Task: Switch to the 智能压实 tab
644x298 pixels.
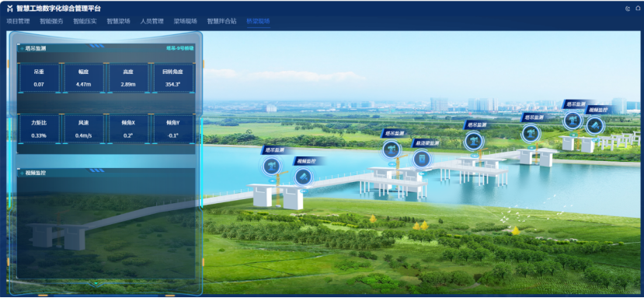Action: coord(85,21)
